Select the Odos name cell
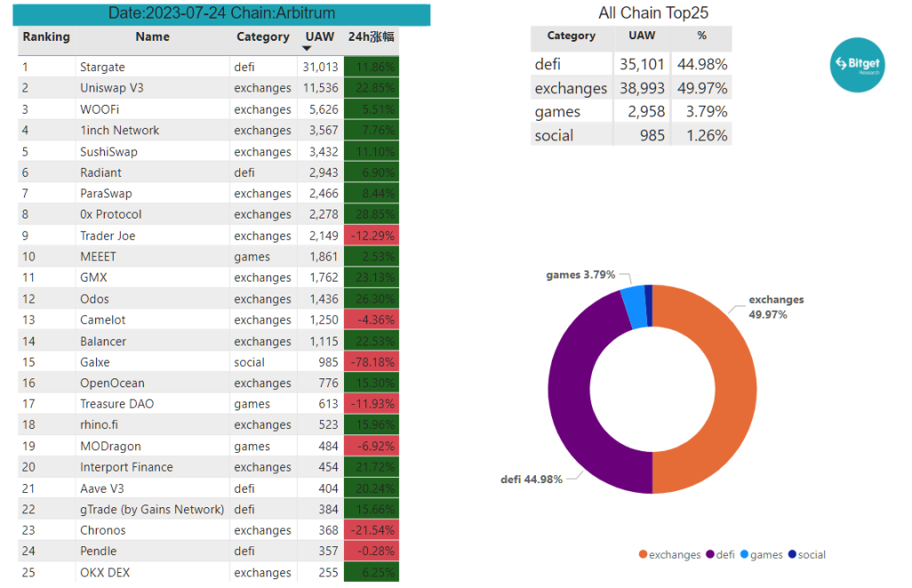The height and width of the screenshot is (588, 912). [x=94, y=299]
